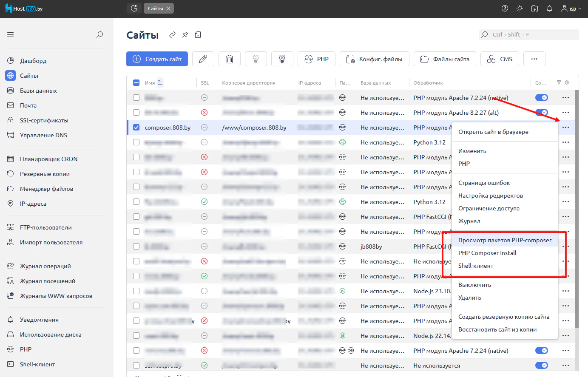Open Базы данных in sidebar
Screen dimensions: 588x377
coord(38,91)
